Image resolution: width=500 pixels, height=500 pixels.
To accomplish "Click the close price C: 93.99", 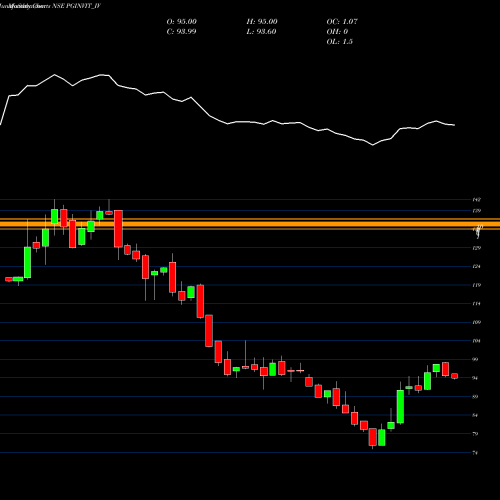I will tap(181, 32).
